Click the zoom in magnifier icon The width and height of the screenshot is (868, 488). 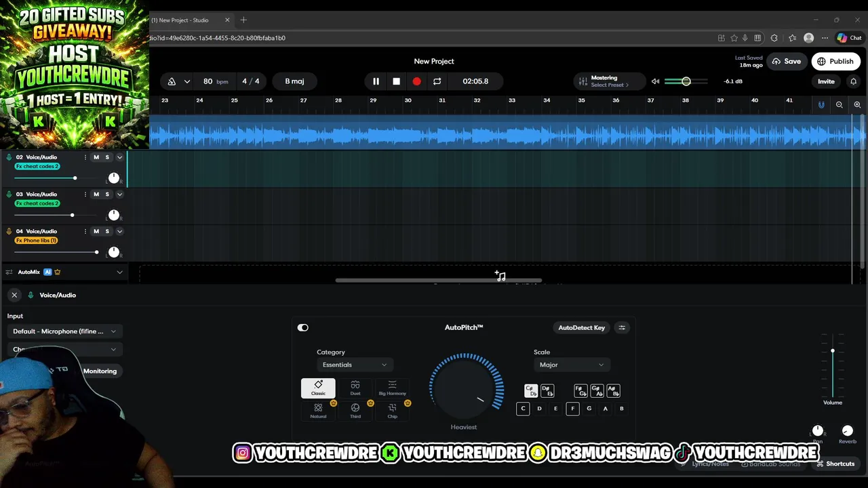click(857, 104)
